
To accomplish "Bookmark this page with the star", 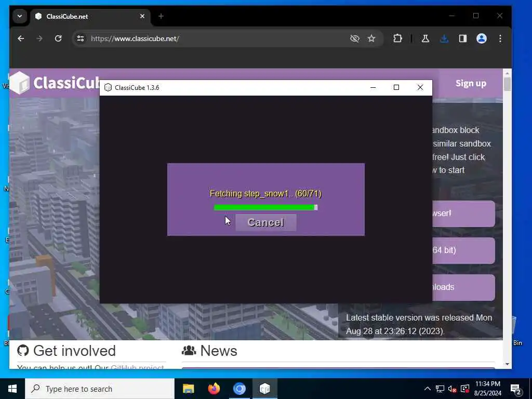I will click(371, 38).
